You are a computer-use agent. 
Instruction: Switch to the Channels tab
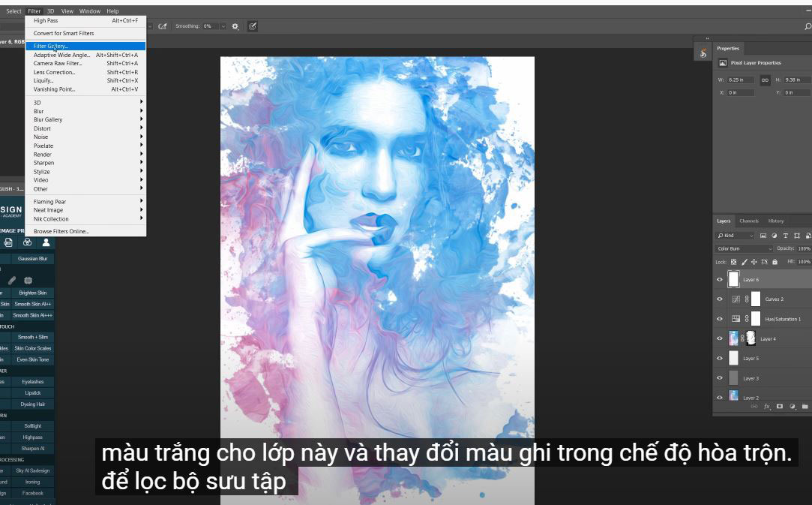749,221
